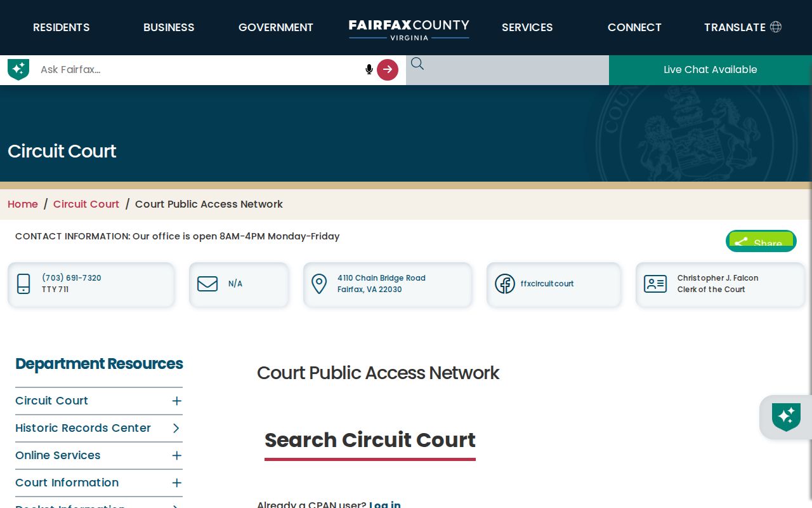Click the Fairfax County Virginia logo

pyautogui.click(x=409, y=29)
